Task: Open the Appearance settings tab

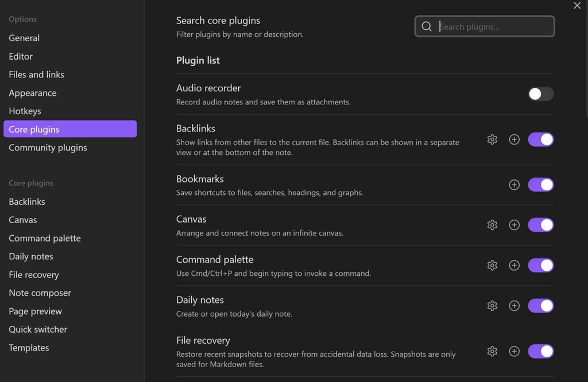Action: click(x=33, y=93)
